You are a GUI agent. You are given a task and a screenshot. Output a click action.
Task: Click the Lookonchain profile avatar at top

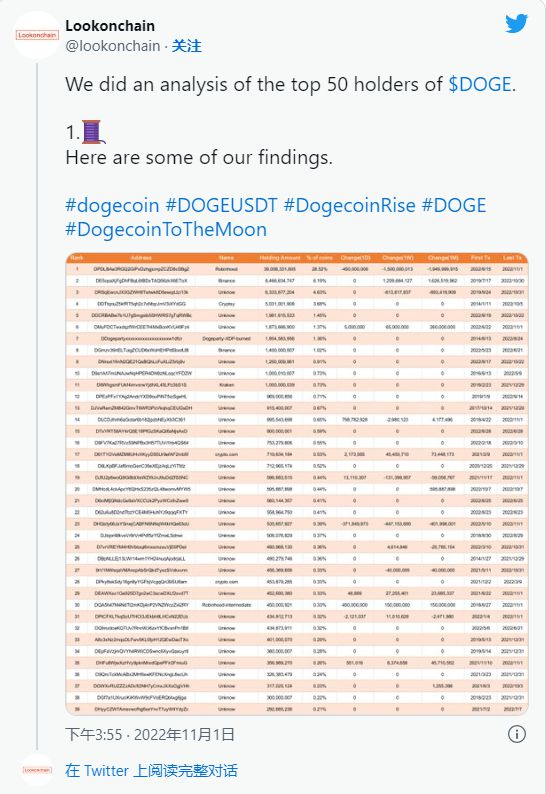click(37, 35)
